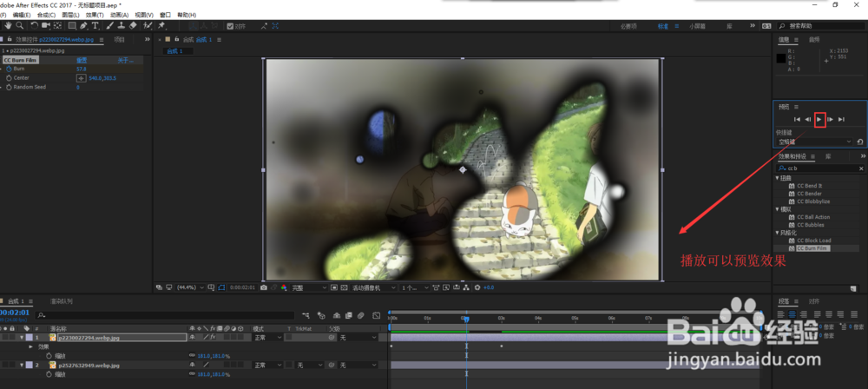Select the Pan Behind anchor point tool
This screenshot has width=868, height=389.
tap(57, 25)
